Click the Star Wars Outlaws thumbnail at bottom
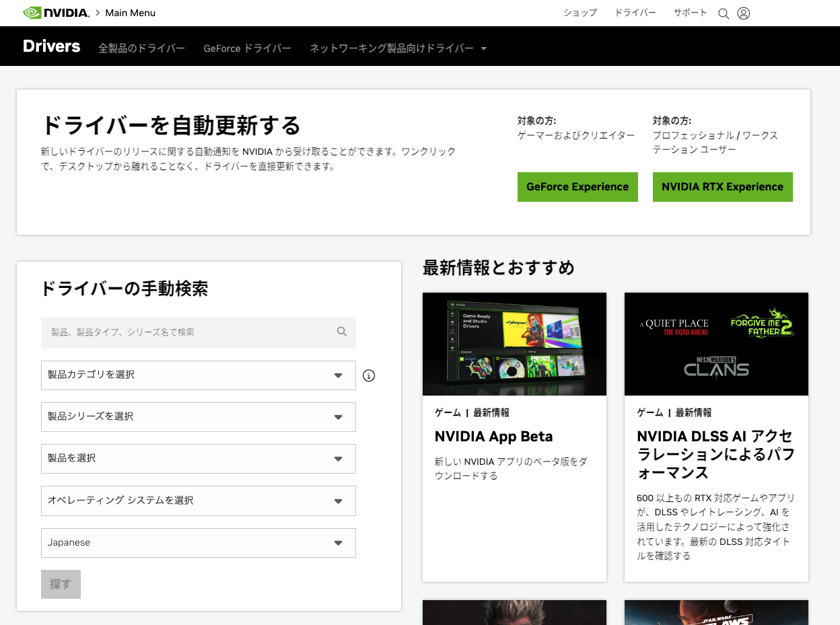840x625 pixels. click(716, 612)
